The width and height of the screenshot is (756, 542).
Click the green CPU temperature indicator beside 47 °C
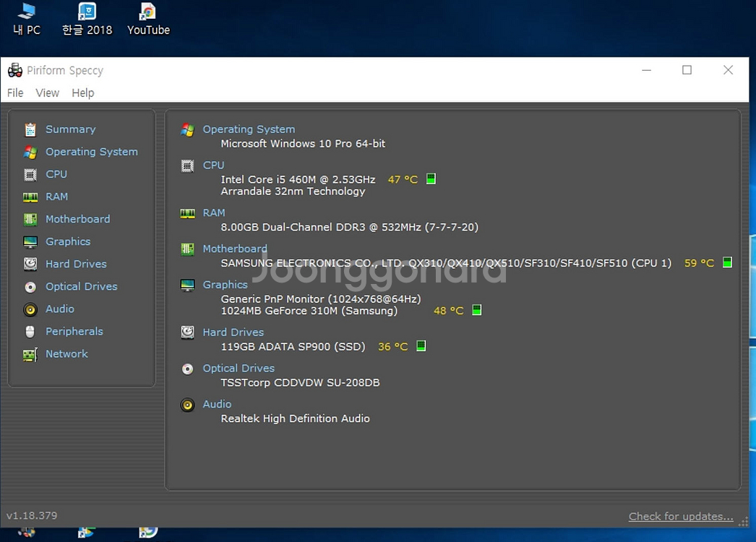coord(431,179)
